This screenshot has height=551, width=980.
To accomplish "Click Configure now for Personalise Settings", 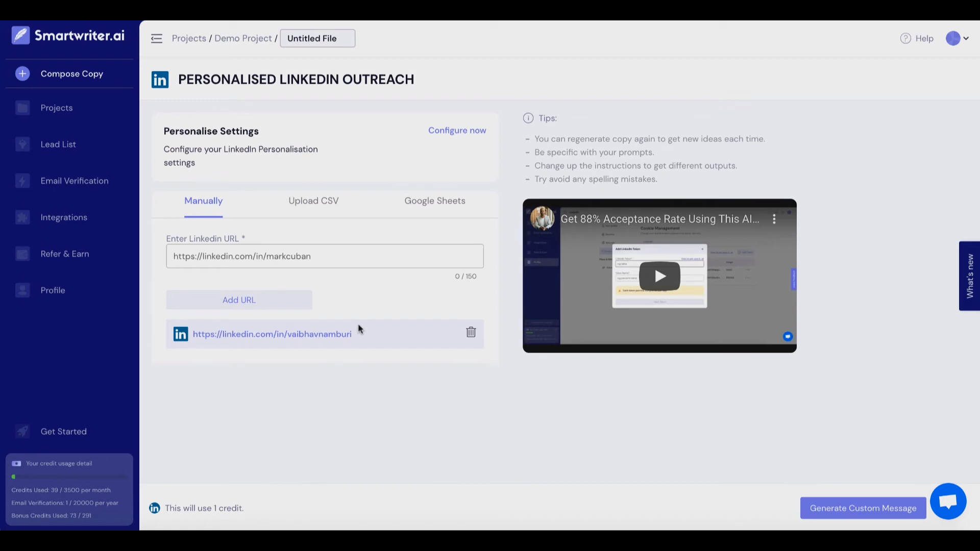I will [x=457, y=130].
